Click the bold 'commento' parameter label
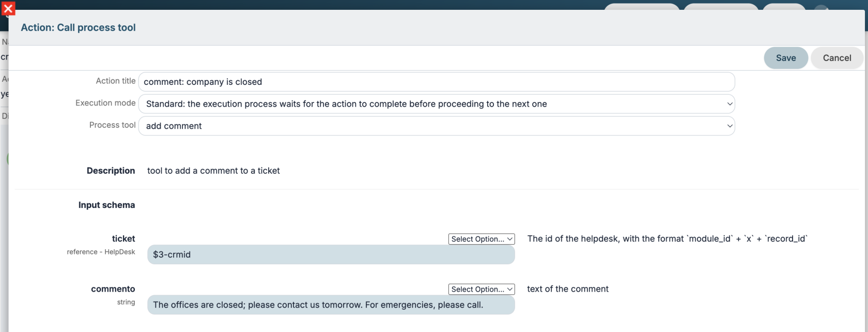The image size is (868, 332). coord(113,289)
